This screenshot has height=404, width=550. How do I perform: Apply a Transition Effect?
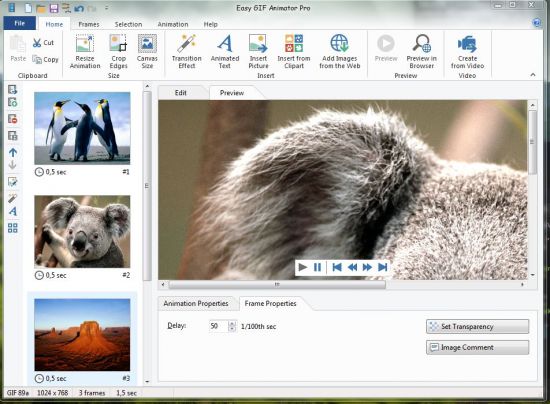(x=187, y=52)
